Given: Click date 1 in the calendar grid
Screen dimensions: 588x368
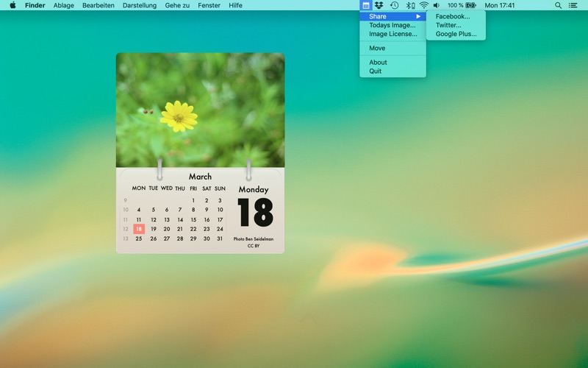Looking at the screenshot, I should (x=193, y=200).
